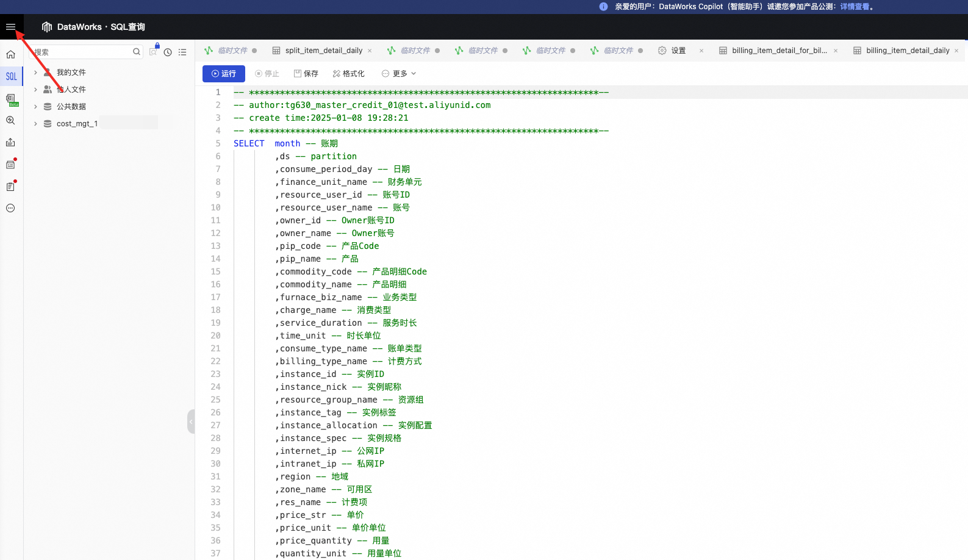The height and width of the screenshot is (560, 968).
Task: Click the internet_ip column line
Action: [329, 451]
